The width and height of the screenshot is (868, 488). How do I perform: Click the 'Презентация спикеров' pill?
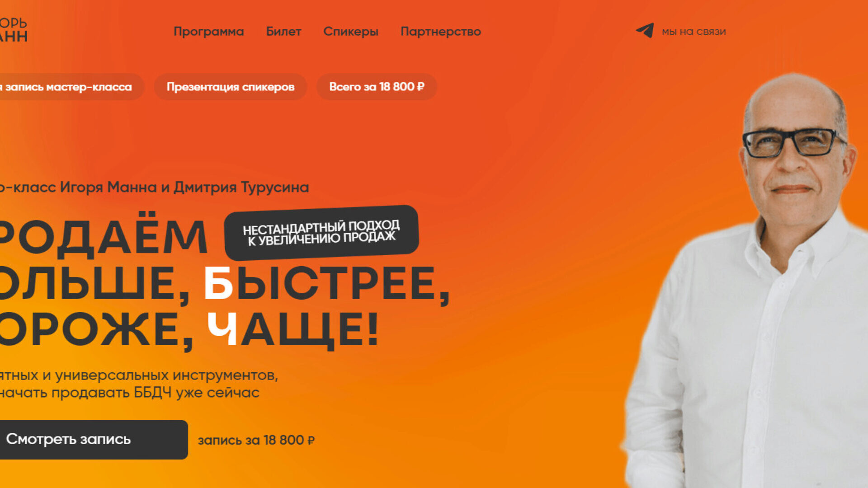231,87
